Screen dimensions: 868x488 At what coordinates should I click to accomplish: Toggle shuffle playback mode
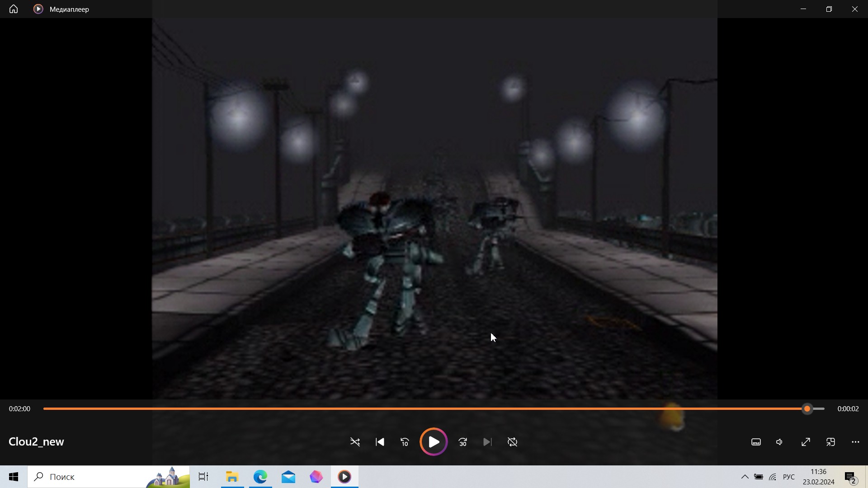(355, 442)
